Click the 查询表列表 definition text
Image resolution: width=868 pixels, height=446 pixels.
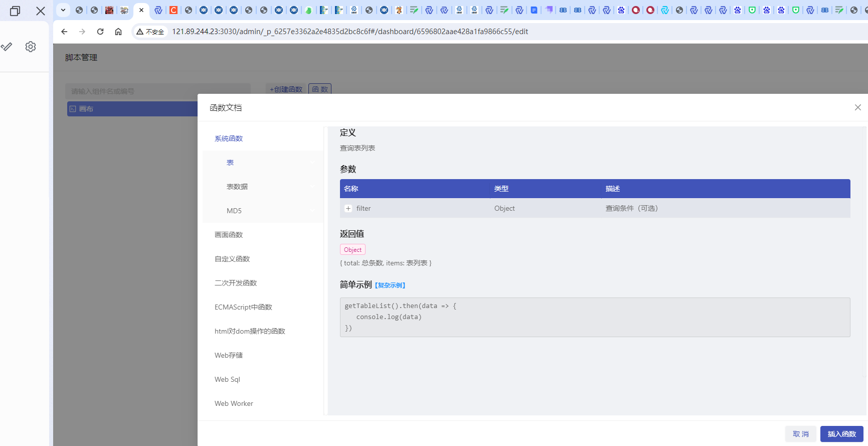pos(358,148)
